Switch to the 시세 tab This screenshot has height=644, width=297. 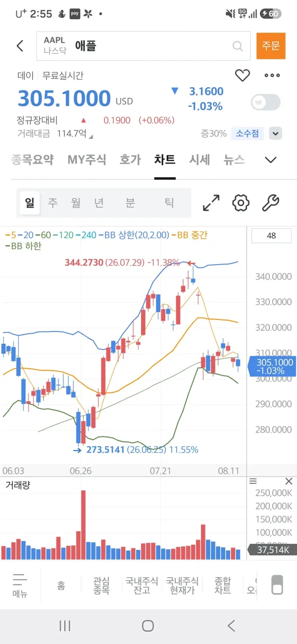coord(199,160)
